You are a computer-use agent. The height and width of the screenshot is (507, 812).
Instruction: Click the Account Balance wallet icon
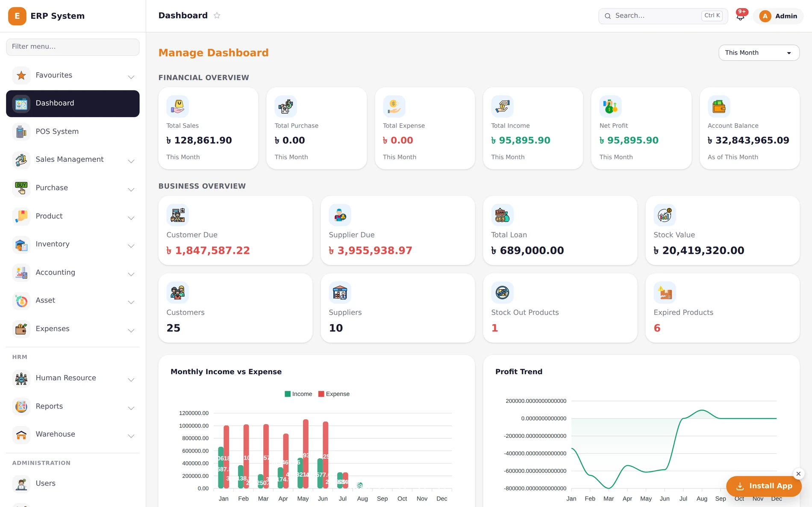719,106
